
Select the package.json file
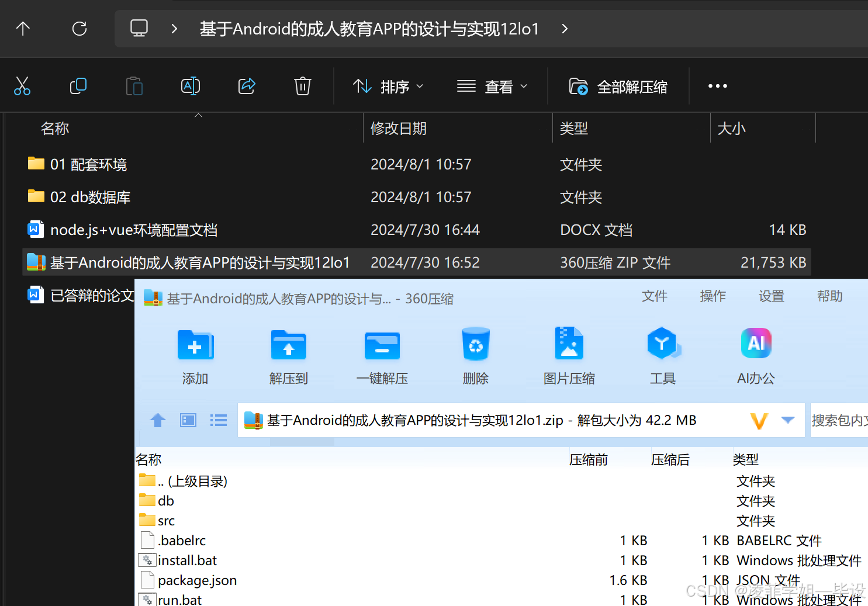(188, 580)
